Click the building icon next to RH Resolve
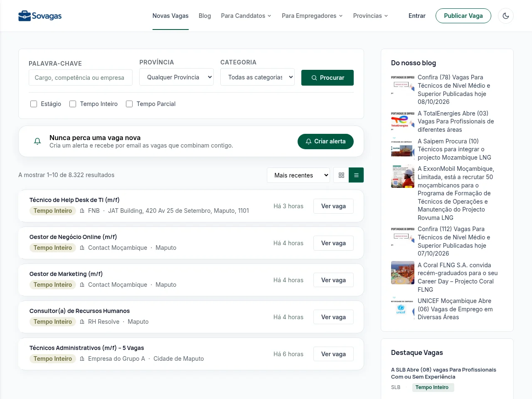 [x=82, y=322]
